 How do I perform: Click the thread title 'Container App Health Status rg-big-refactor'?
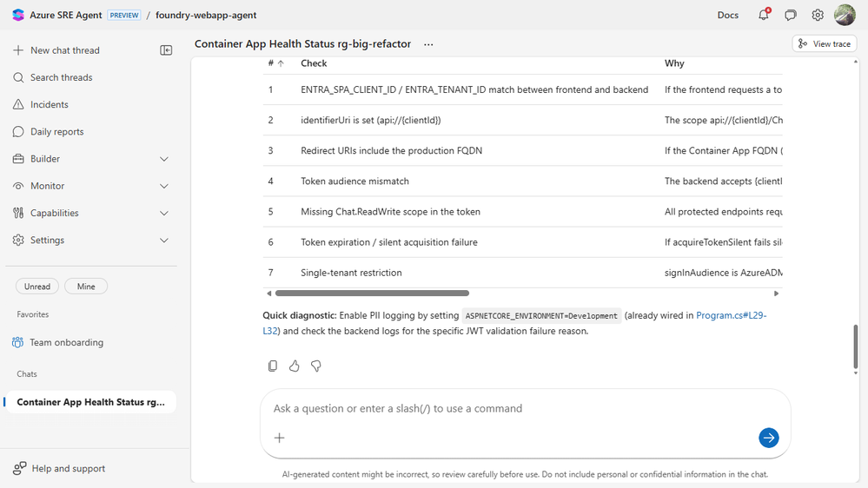pyautogui.click(x=302, y=44)
